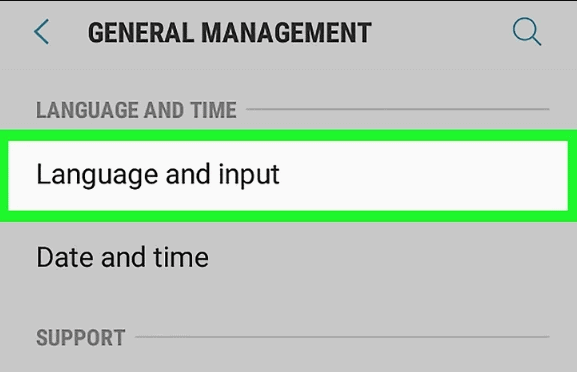Click the word 'Date' in second row
The width and height of the screenshot is (577, 372).
[65, 257]
